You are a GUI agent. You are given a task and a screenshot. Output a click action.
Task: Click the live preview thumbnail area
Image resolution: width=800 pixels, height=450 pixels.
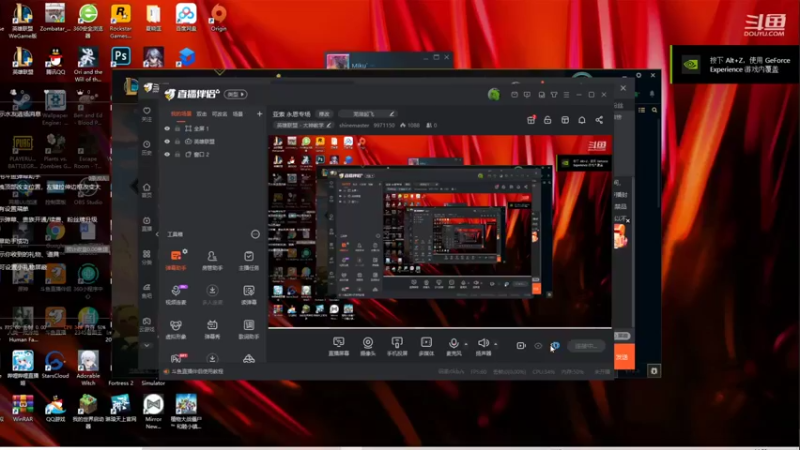[x=440, y=231]
